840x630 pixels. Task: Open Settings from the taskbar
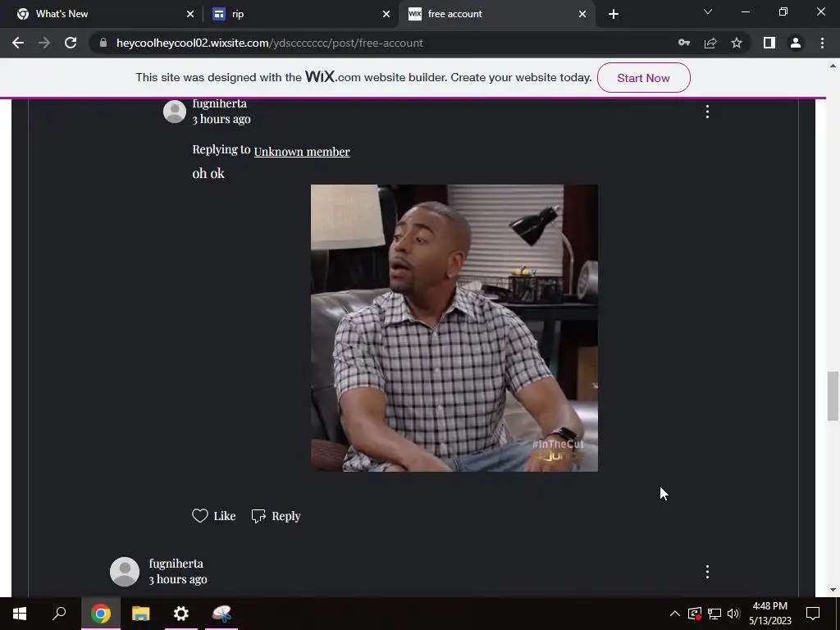pos(181,614)
